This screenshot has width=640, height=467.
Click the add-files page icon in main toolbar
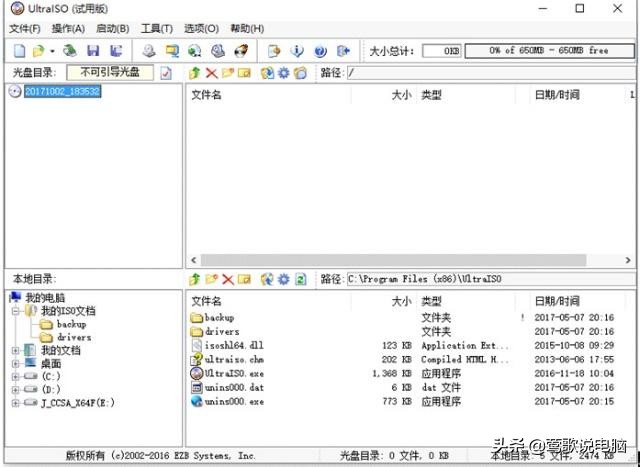(x=274, y=51)
